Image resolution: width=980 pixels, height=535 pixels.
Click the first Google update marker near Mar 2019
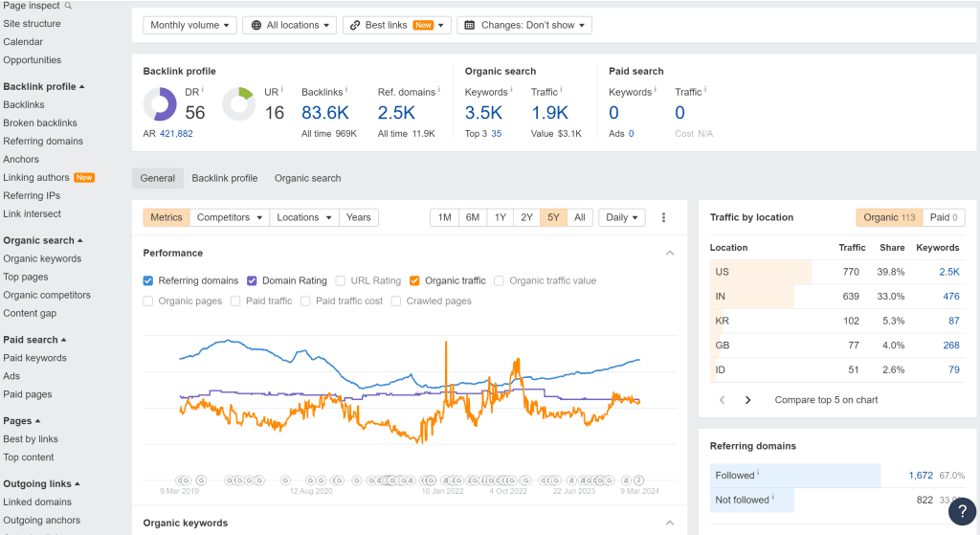180,480
